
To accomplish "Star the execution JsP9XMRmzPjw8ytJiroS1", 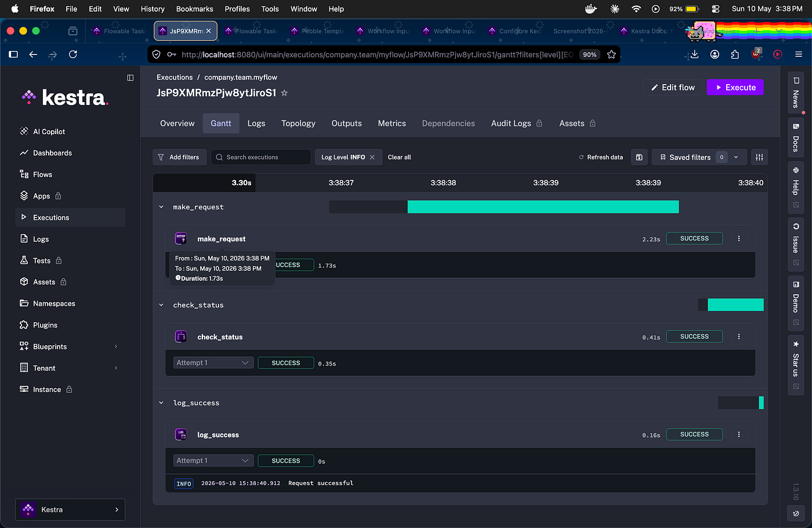I will coord(284,93).
